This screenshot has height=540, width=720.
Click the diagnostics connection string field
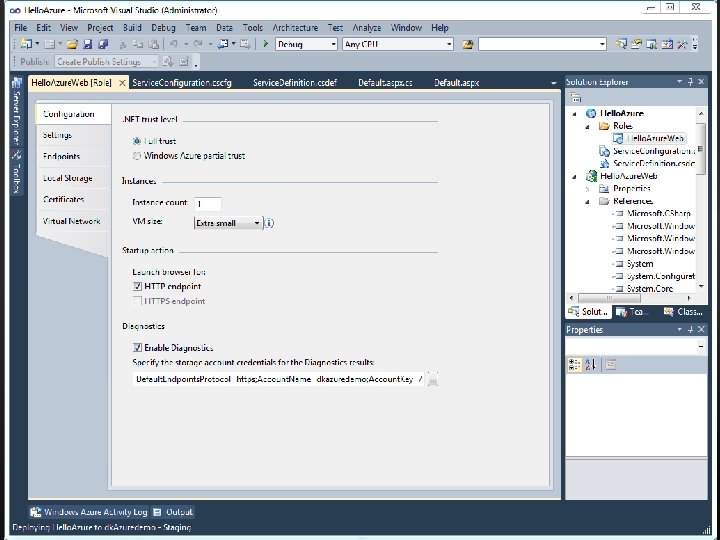[x=279, y=379]
